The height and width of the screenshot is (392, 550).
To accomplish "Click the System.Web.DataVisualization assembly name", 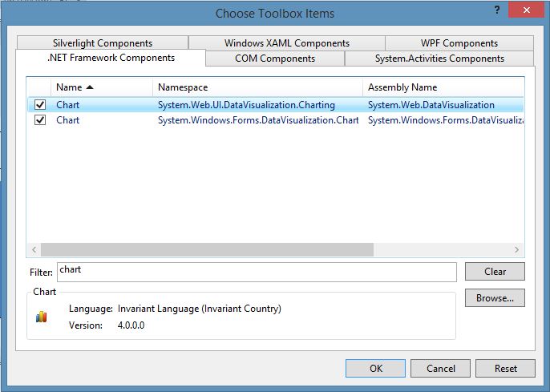I will tap(431, 104).
